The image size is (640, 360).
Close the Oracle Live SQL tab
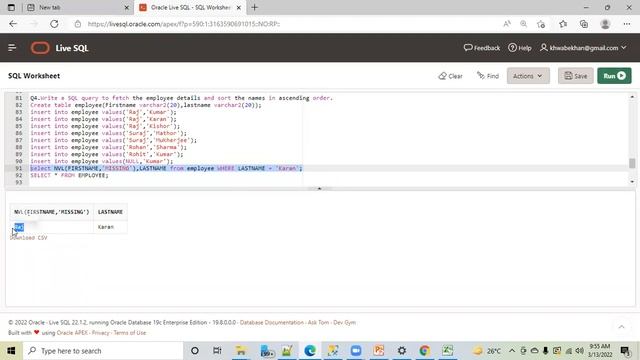click(239, 7)
